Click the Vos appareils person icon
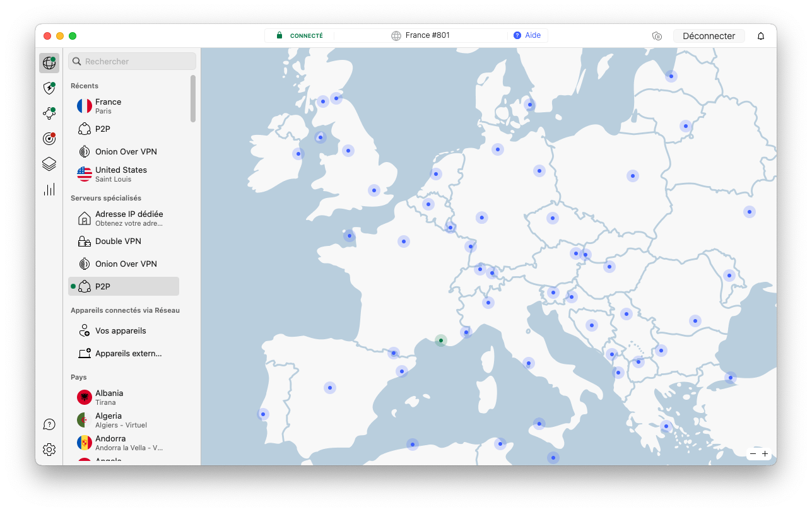 (x=85, y=330)
